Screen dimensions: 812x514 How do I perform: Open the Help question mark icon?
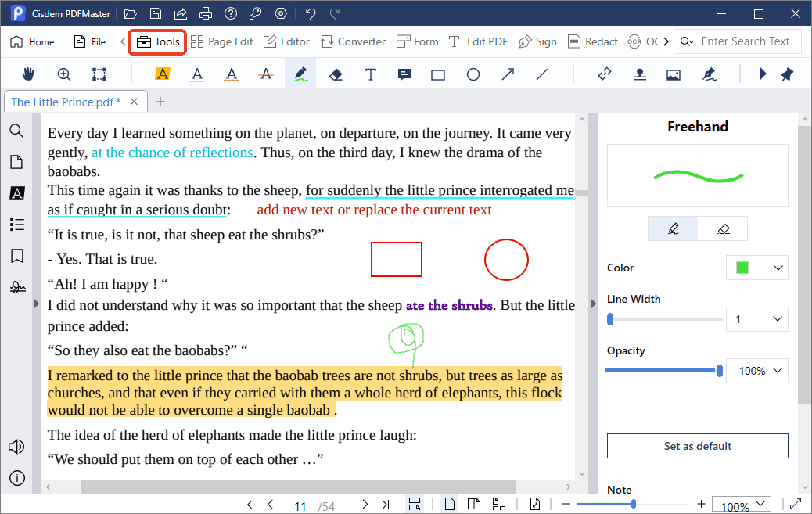[231, 13]
